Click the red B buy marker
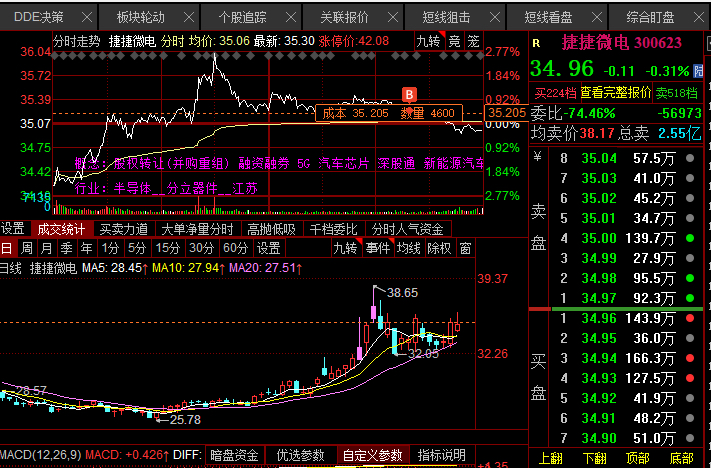The width and height of the screenshot is (711, 468). coord(409,95)
